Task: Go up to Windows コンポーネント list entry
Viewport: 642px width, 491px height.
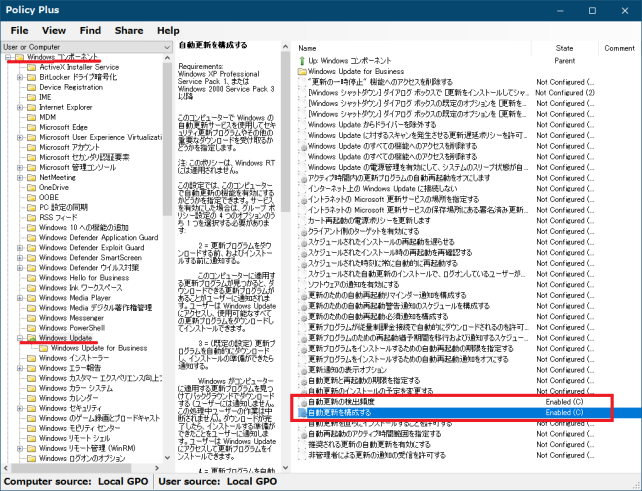Action: (350, 61)
